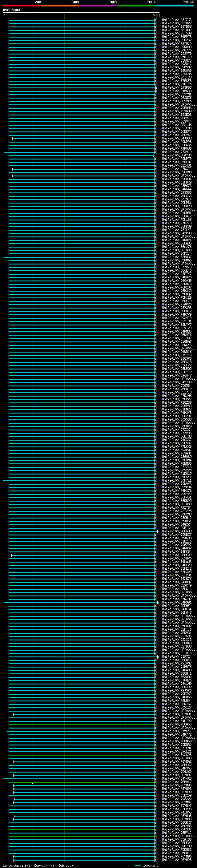Select hit label UniRef100_C5X1M6
Image resolution: width=197 pixels, height=868 pixels.
coord(177,125)
